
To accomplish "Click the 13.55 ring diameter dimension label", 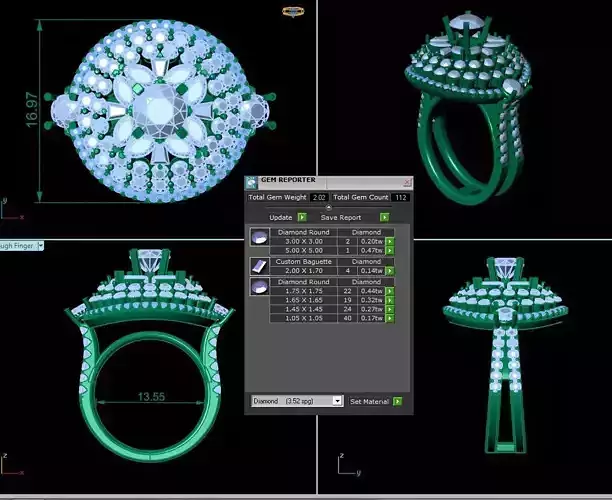I will click(151, 397).
